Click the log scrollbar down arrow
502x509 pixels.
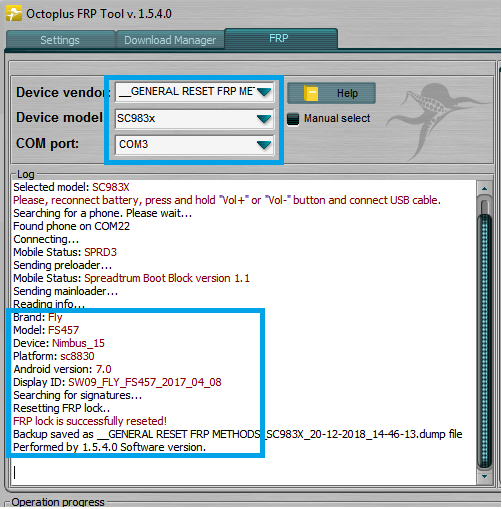pos(484,476)
